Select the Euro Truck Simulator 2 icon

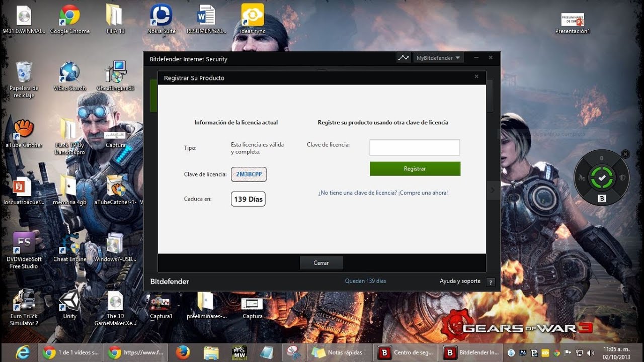click(24, 308)
